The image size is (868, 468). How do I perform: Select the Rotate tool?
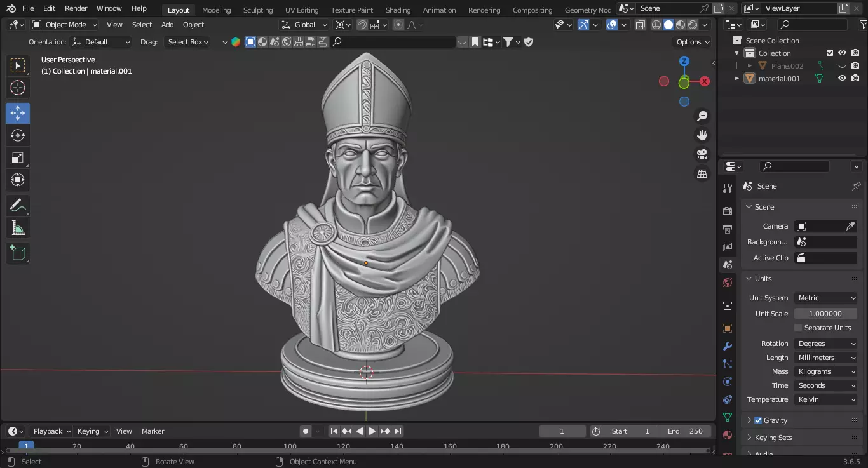click(x=18, y=135)
